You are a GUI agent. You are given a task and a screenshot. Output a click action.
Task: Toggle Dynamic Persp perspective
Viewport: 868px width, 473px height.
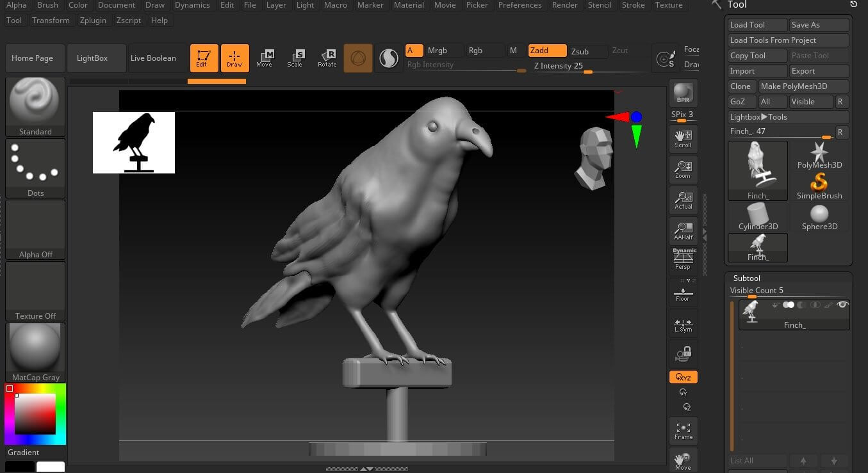tap(683, 259)
